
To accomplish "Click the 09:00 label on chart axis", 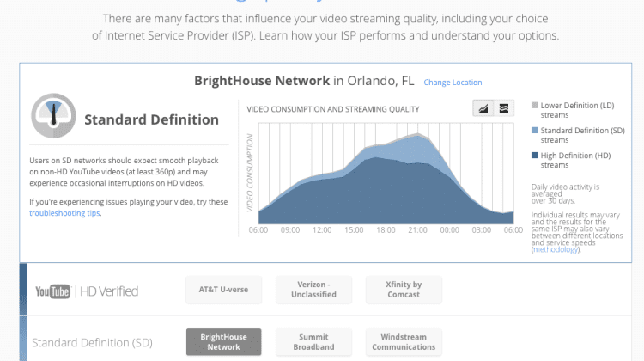I will coord(290,230).
